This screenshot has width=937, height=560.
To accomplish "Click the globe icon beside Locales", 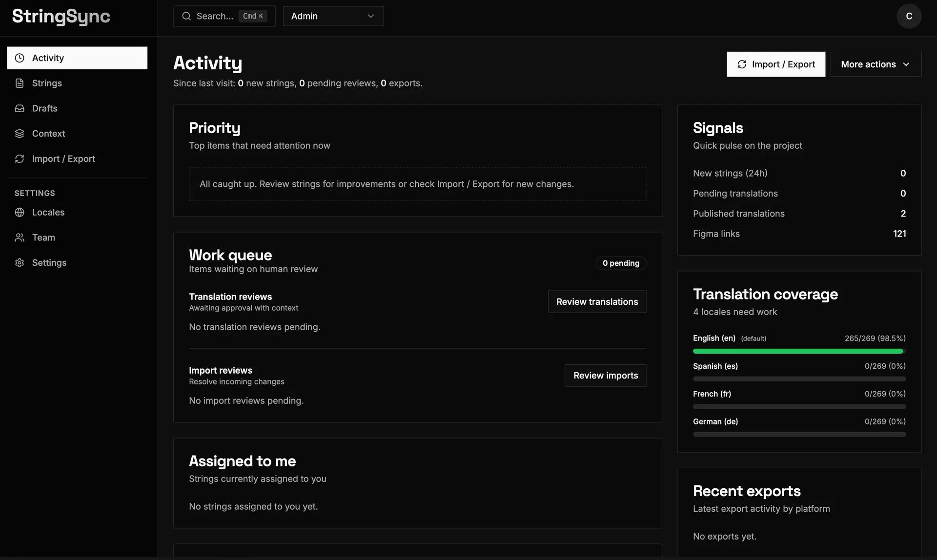I will (20, 212).
